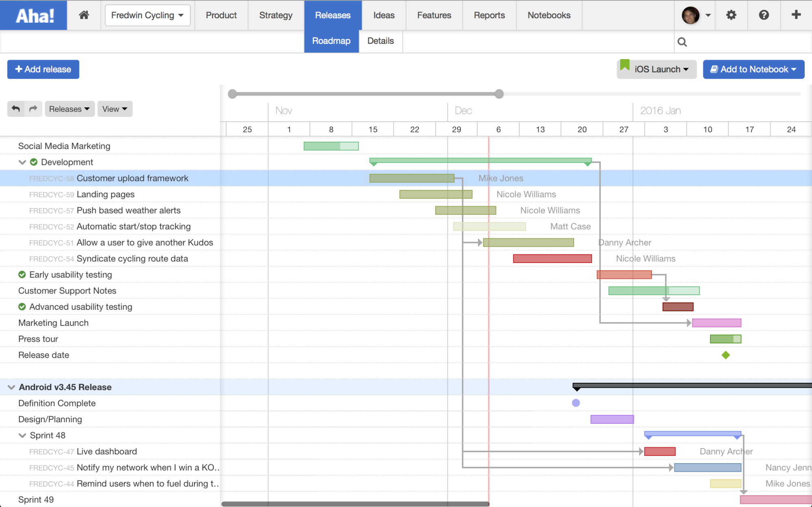
Task: Click the redo arrow icon
Action: click(x=33, y=108)
